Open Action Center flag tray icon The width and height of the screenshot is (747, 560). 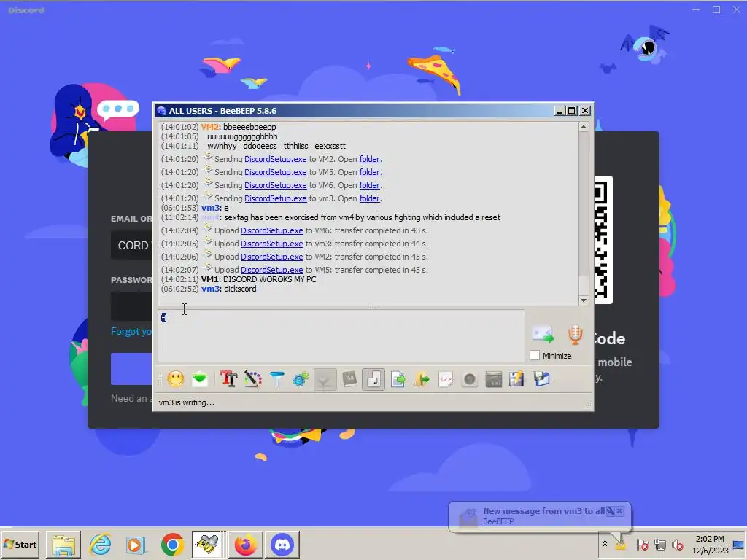(x=642, y=544)
